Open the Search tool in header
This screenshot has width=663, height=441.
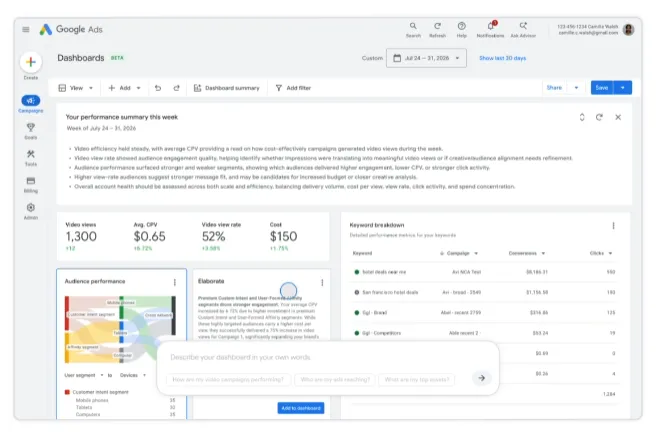tap(413, 30)
